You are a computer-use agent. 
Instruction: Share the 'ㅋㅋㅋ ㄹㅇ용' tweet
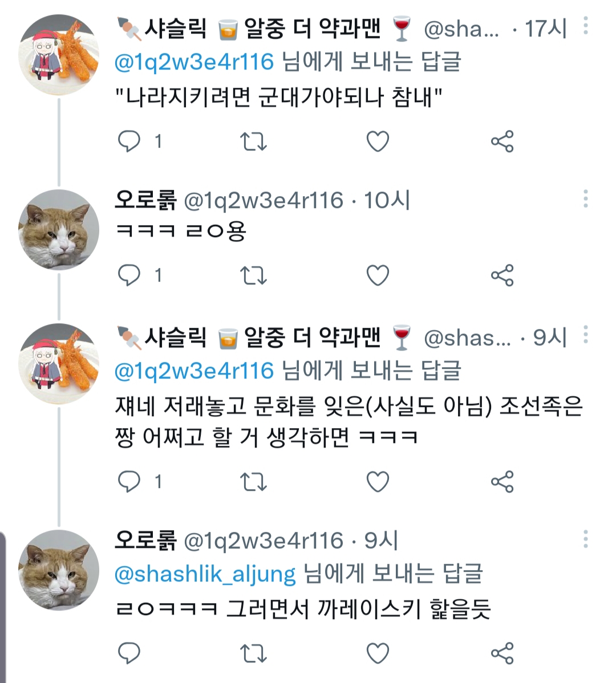point(502,276)
